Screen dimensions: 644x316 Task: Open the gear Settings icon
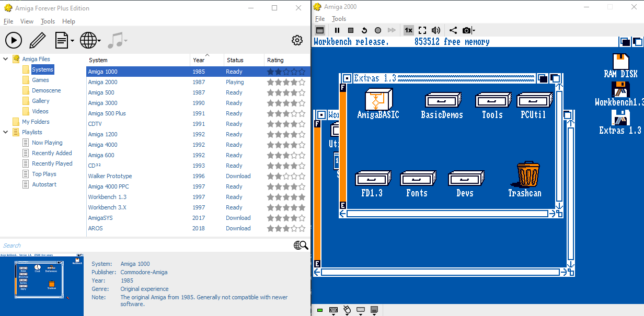297,40
